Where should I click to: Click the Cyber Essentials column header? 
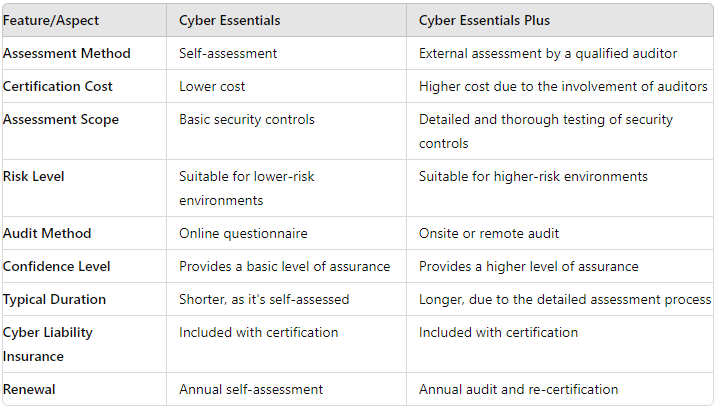229,20
